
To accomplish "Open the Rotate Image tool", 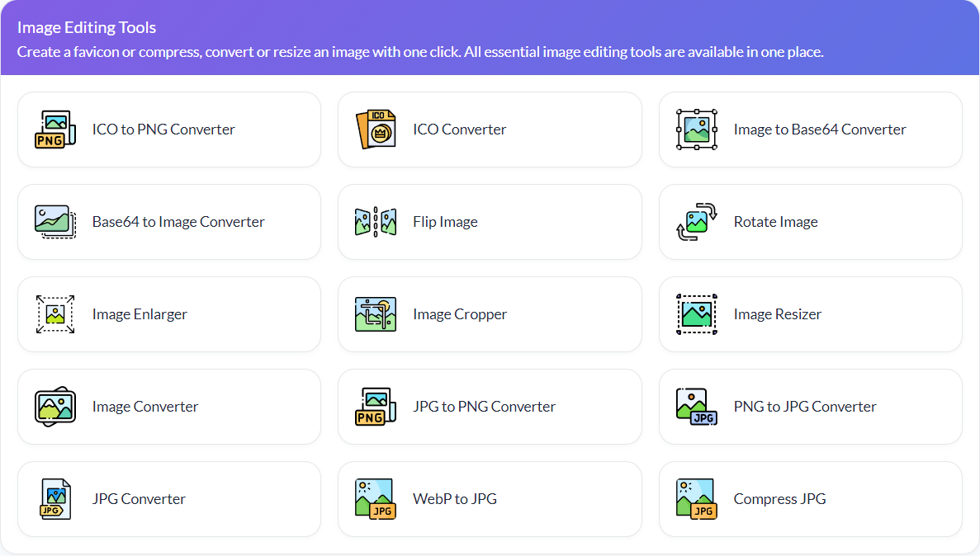I will 810,221.
